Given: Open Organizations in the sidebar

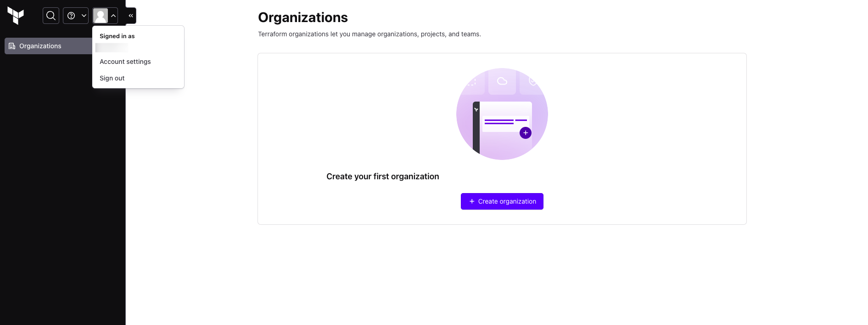Looking at the screenshot, I should pyautogui.click(x=40, y=46).
